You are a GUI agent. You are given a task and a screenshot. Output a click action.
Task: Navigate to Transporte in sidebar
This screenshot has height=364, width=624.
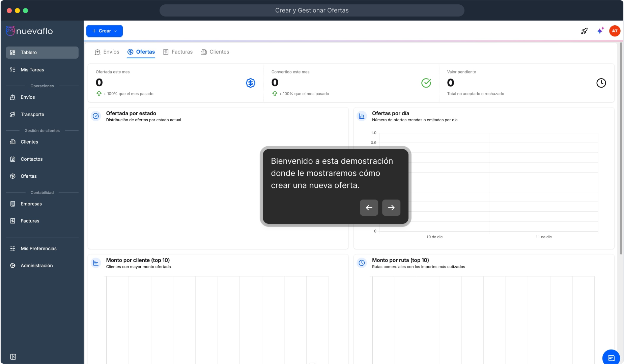[32, 115]
